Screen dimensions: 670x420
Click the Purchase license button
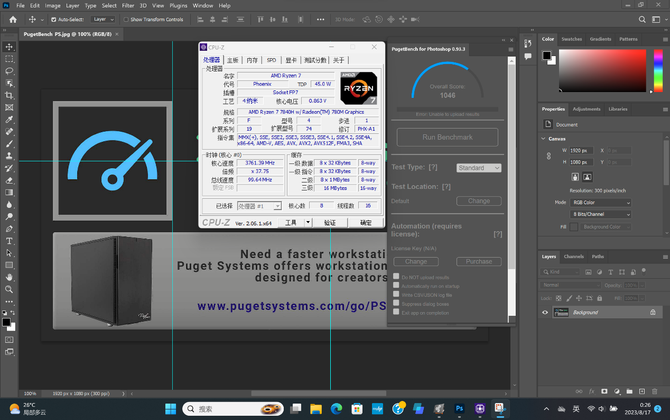[x=479, y=261]
